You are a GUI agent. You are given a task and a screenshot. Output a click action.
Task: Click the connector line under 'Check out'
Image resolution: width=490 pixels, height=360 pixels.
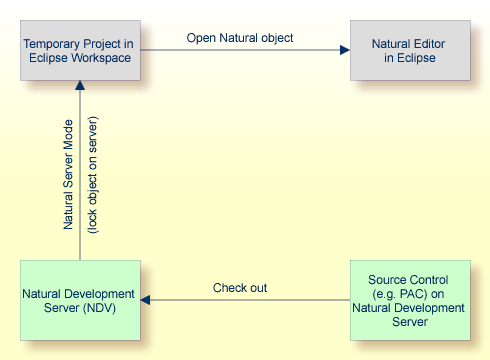click(x=250, y=300)
